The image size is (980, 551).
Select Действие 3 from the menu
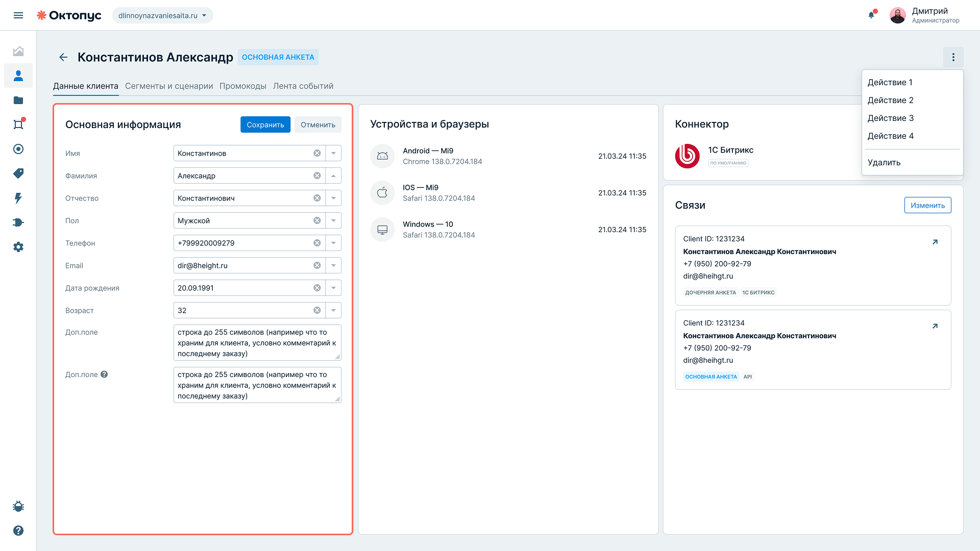tap(912, 118)
